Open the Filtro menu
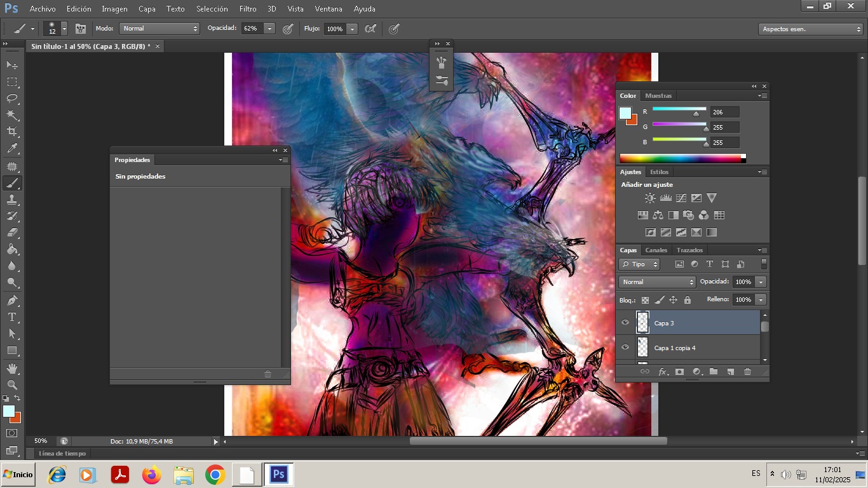Image resolution: width=868 pixels, height=488 pixels. coord(248,9)
